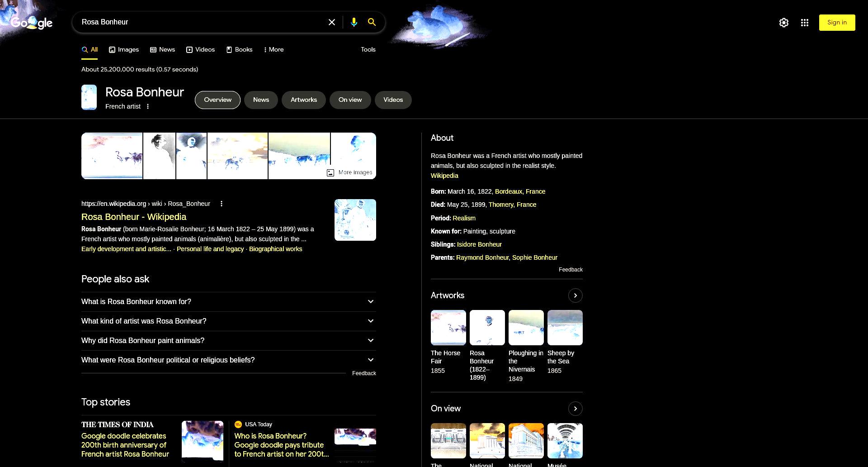Open the first image in the image strip
The image size is (868, 467).
tap(112, 156)
